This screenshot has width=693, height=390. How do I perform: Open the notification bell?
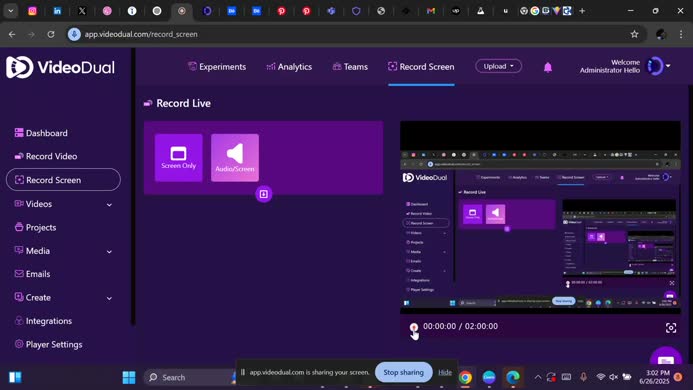point(548,67)
